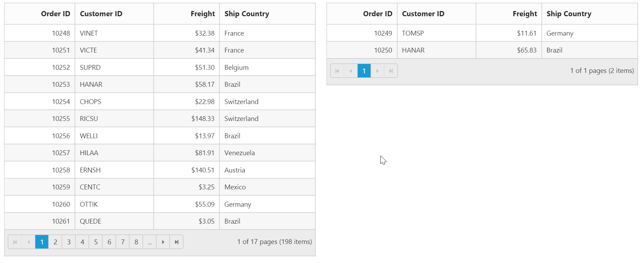Click the previous page arrow on left grid
This screenshot has width=644, height=263.
pyautogui.click(x=28, y=242)
